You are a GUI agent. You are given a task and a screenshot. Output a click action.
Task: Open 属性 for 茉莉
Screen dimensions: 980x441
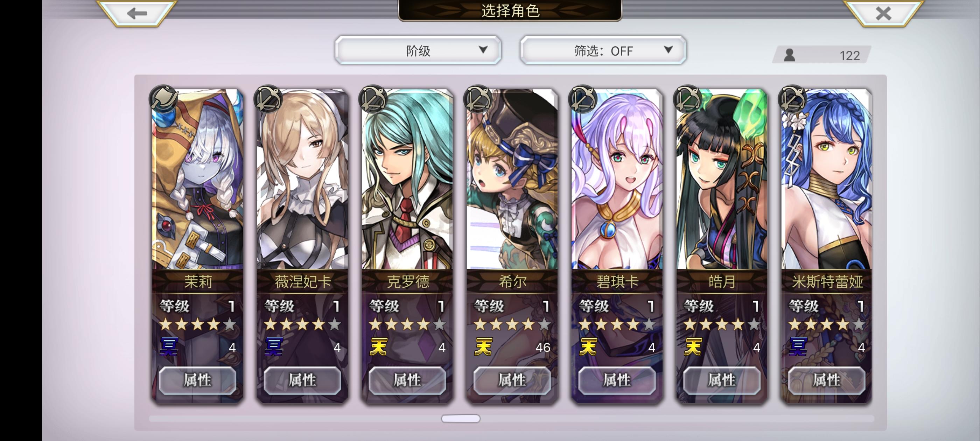point(197,380)
